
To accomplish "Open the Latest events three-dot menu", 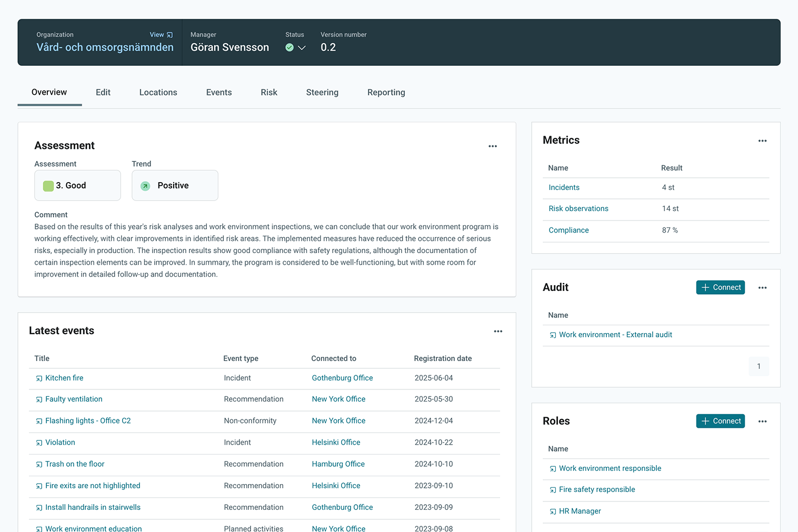I will tap(497, 332).
